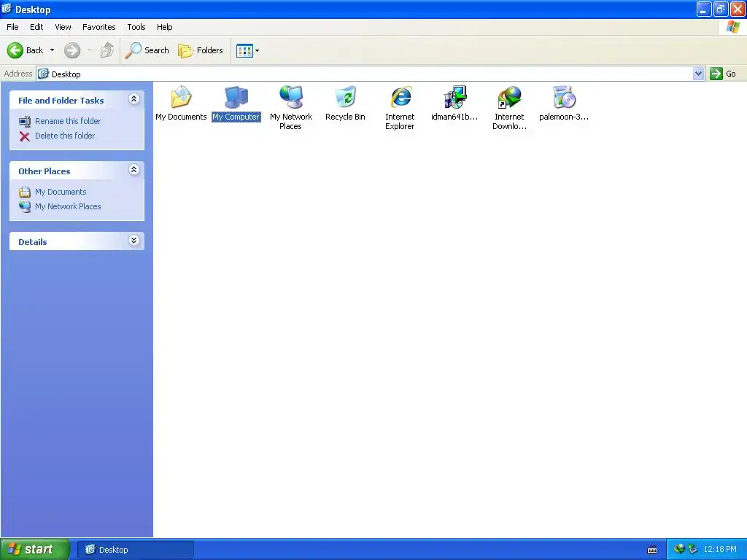Screen dimensions: 747x560
Task: Open the View menu
Action: pos(63,27)
